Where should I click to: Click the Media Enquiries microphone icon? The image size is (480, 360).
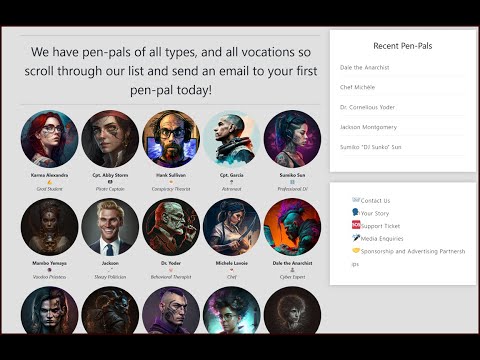[356, 238]
